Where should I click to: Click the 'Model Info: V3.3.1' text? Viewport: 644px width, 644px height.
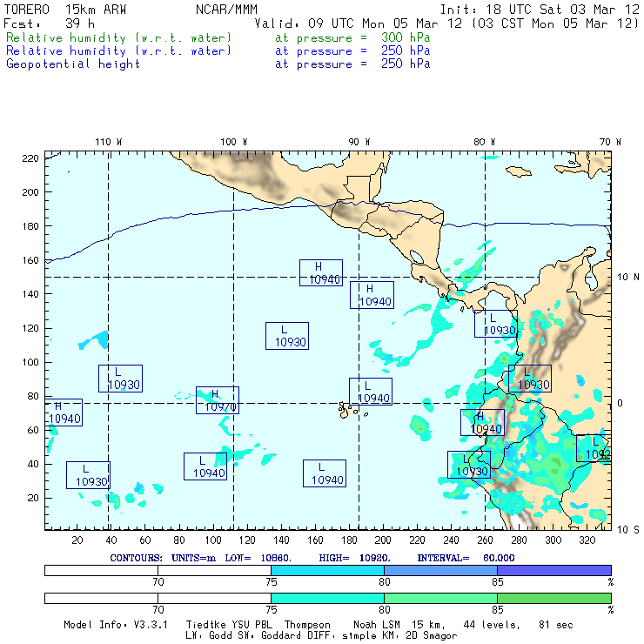click(x=116, y=625)
